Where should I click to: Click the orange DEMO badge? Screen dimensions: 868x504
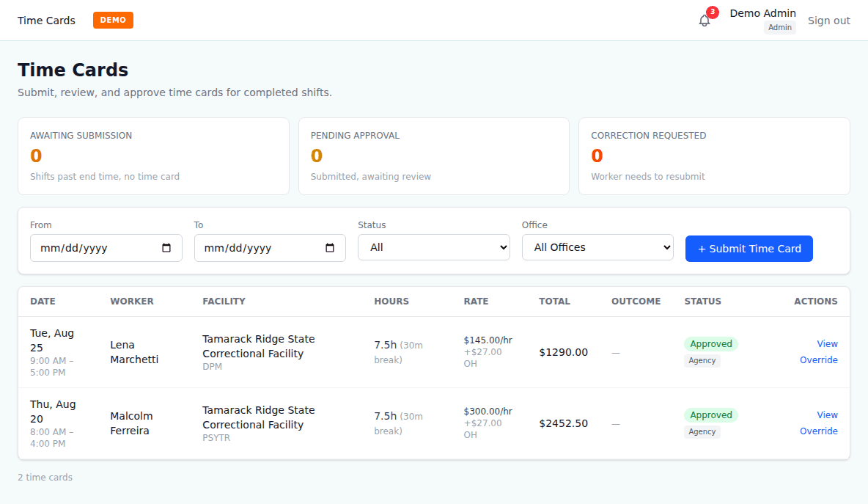(x=113, y=20)
